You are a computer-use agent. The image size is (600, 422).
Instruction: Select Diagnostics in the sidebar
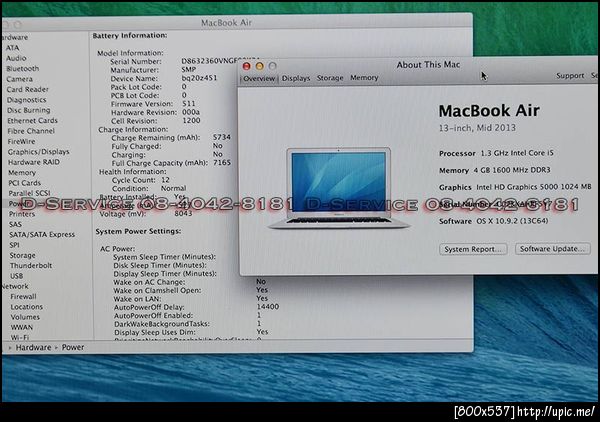26,99
